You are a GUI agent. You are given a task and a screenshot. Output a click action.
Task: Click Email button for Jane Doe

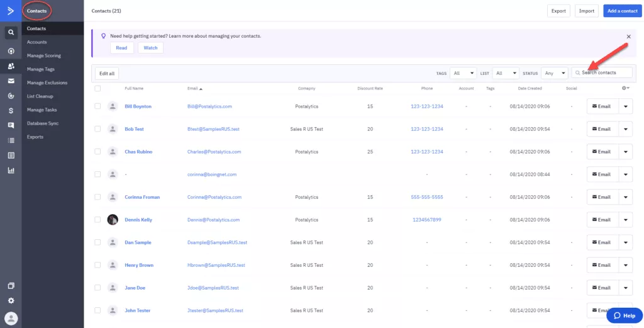(x=602, y=288)
